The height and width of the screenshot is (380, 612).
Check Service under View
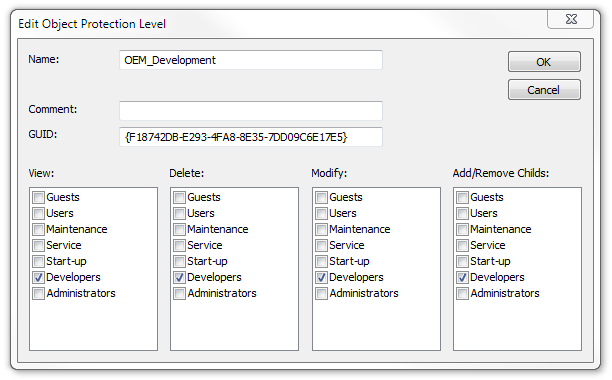tap(38, 245)
